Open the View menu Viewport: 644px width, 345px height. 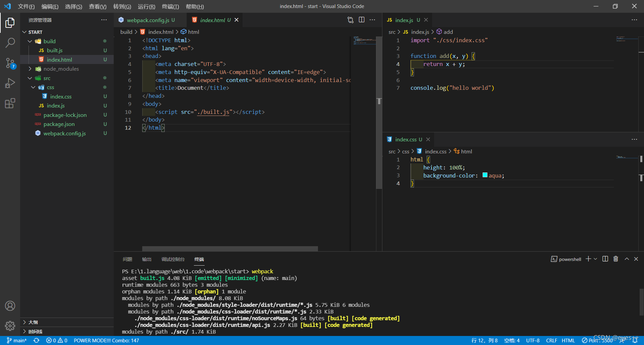tap(98, 6)
